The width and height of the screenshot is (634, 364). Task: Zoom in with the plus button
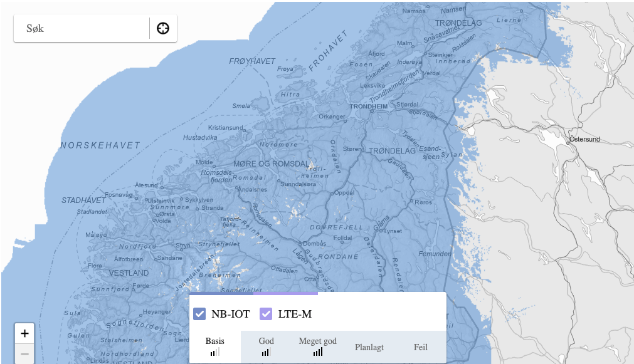point(24,333)
